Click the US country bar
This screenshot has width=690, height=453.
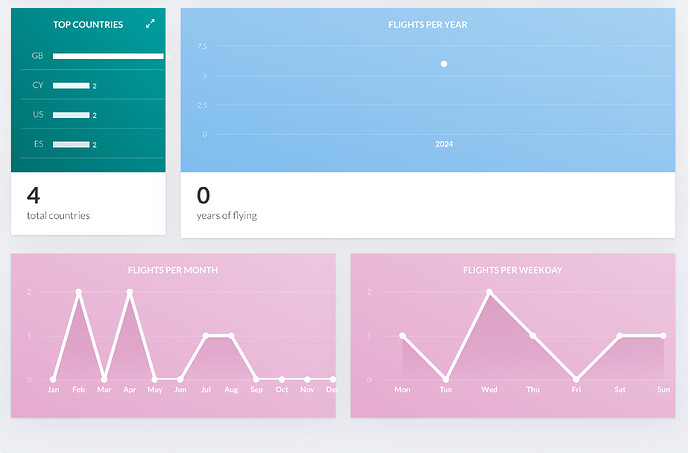coord(71,115)
